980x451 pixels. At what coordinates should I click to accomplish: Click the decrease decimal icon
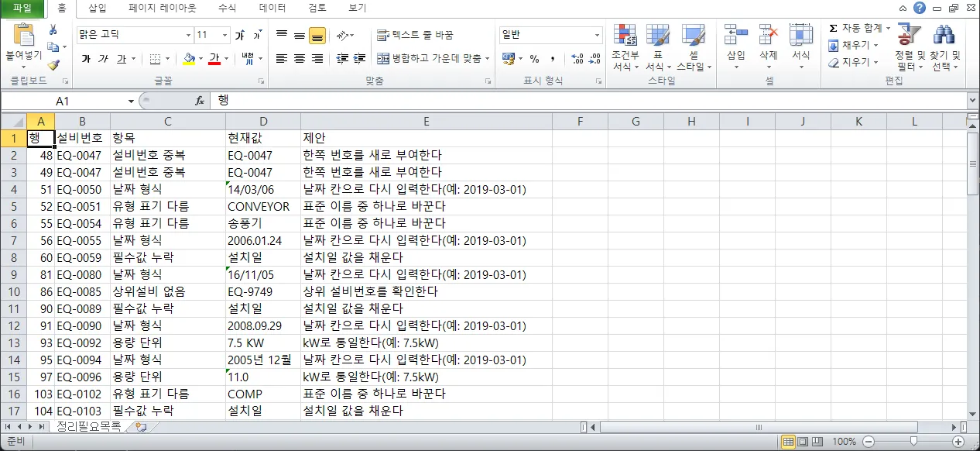[595, 59]
